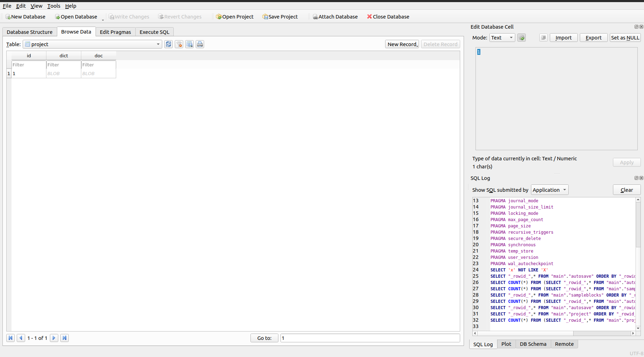Image resolution: width=644 pixels, height=357 pixels.
Task: Open the File menu
Action: click(x=7, y=6)
